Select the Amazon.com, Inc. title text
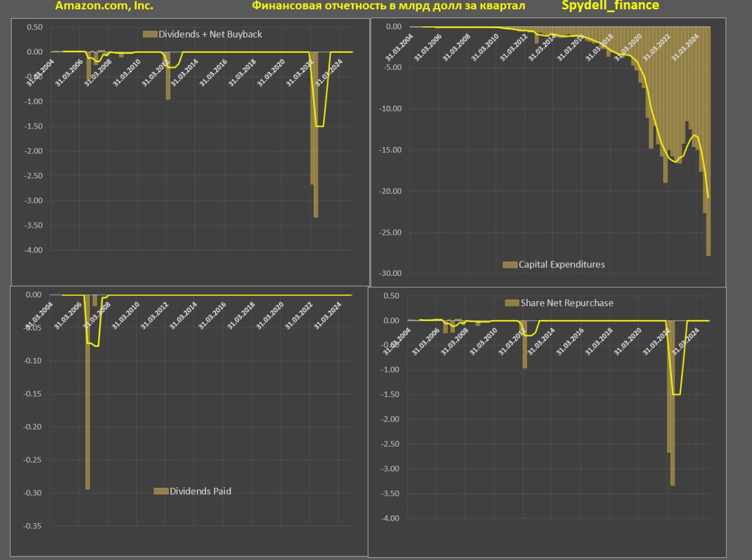This screenshot has width=752, height=560. (104, 6)
